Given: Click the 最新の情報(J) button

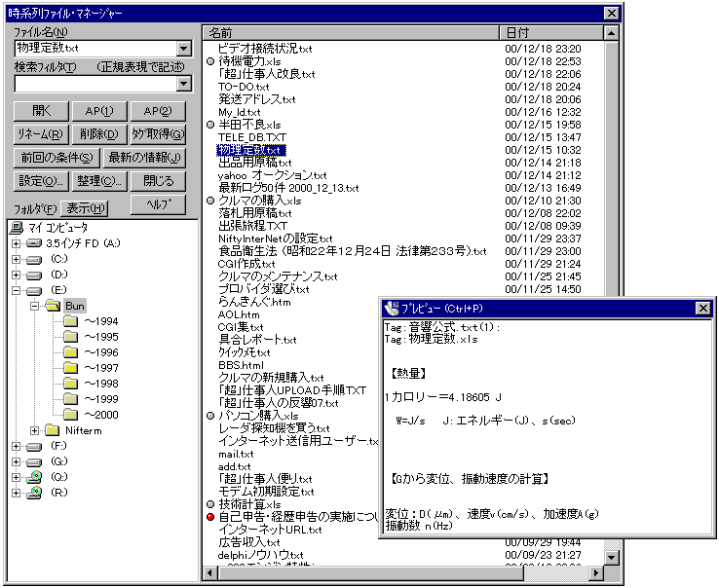Looking at the screenshot, I should pos(144,158).
